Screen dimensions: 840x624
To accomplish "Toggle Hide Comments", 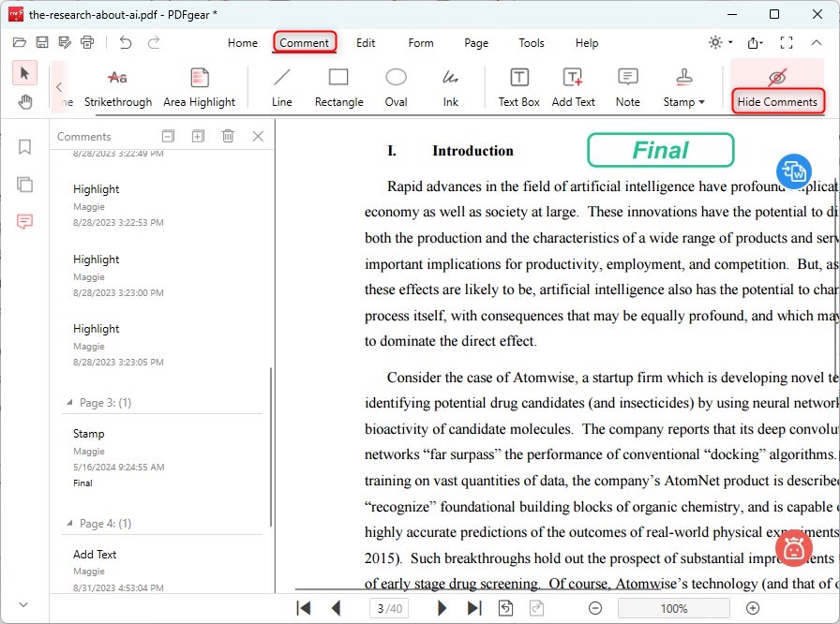I will point(777,88).
